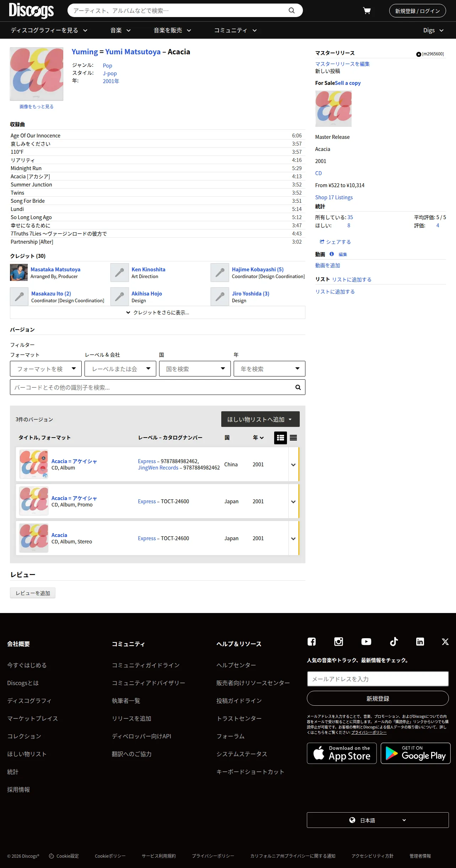
Task: Open the Digs navigation menu
Action: [x=433, y=30]
